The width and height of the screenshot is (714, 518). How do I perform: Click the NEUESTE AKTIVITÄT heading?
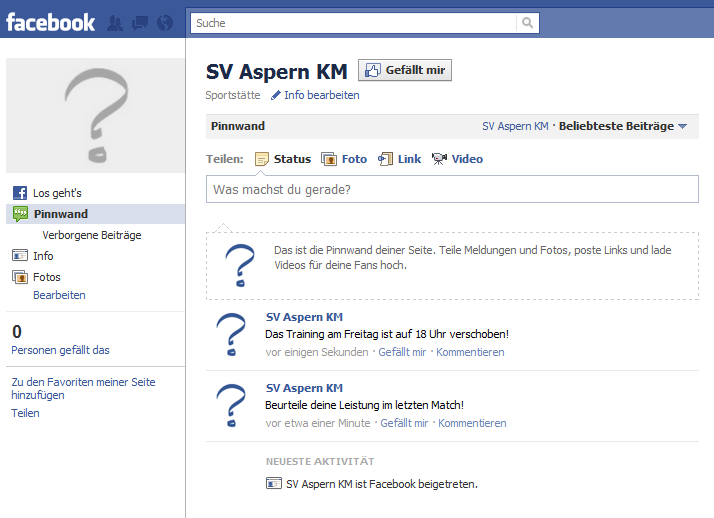(x=320, y=462)
